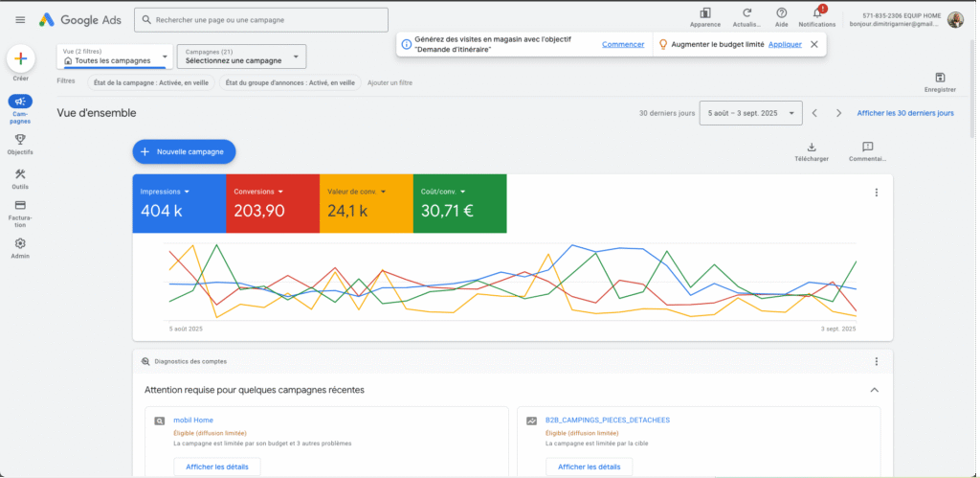Click the Actualiser refresh icon

tap(746, 13)
